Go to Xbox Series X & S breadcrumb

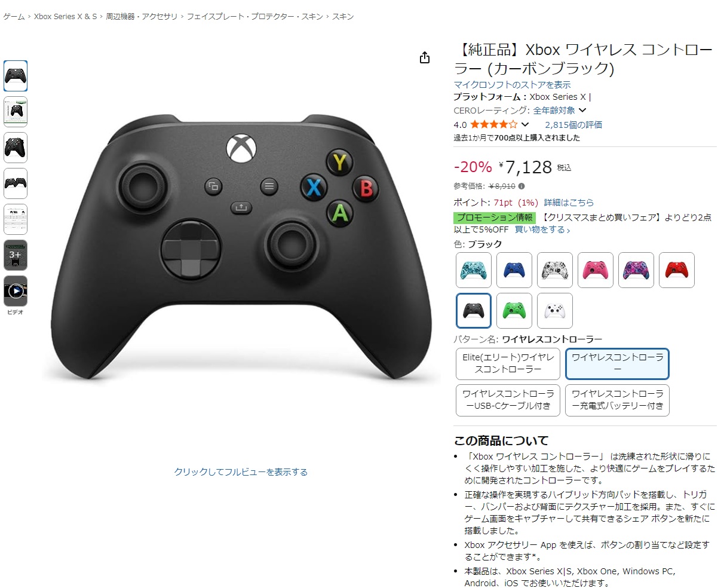pos(65,17)
